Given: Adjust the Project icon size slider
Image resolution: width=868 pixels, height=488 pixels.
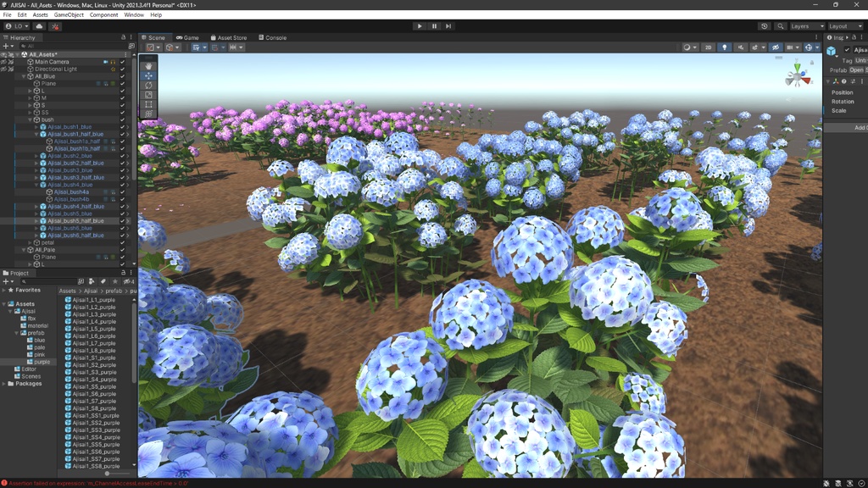Looking at the screenshot, I should tap(108, 474).
